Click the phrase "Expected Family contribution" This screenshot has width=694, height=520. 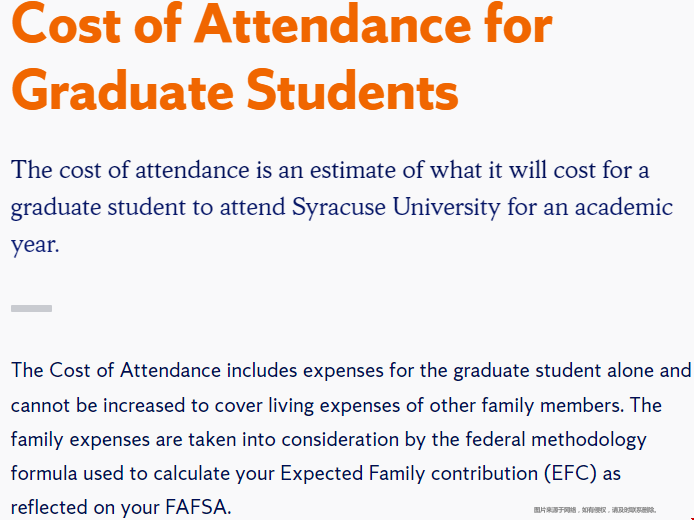[x=409, y=474]
